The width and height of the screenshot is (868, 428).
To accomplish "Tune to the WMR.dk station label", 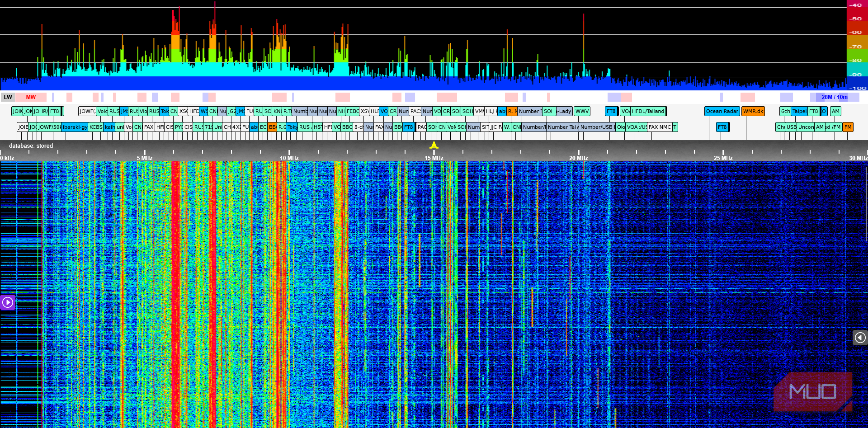I will (x=753, y=111).
